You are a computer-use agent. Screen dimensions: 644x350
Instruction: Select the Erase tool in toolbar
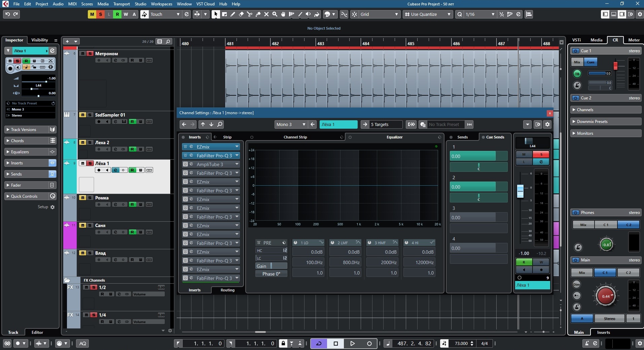241,14
